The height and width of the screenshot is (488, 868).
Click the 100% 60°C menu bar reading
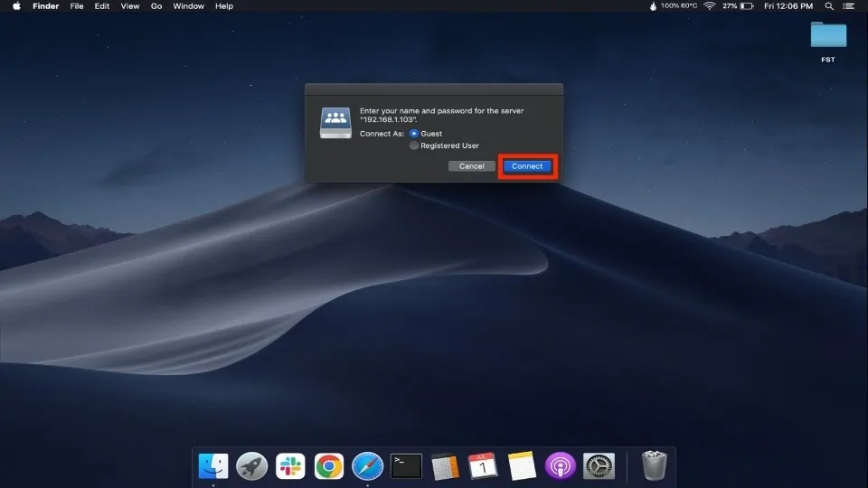click(x=679, y=6)
